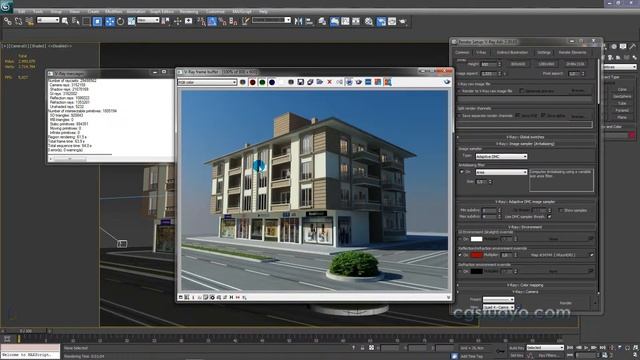The width and height of the screenshot is (640, 360).
Task: Click the red X clear icon in frame buffer
Action: pos(329,82)
